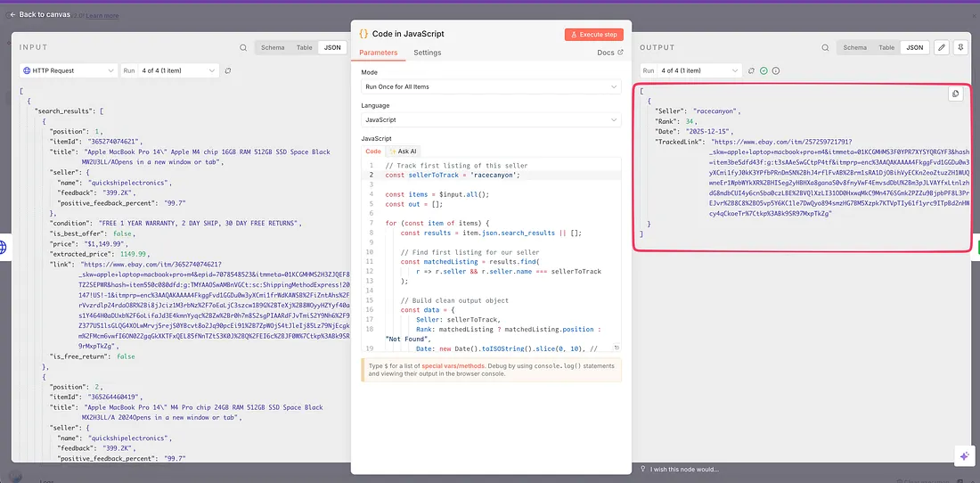Click the search icon in the Input panel
The image size is (980, 483).
[242, 48]
